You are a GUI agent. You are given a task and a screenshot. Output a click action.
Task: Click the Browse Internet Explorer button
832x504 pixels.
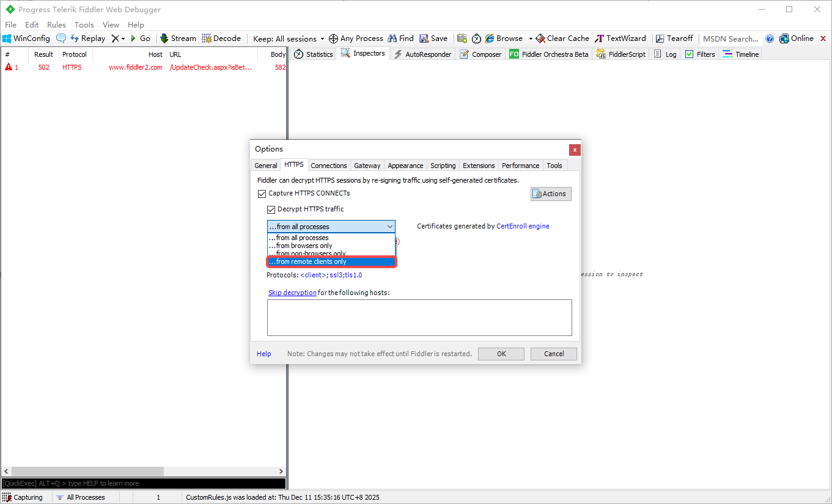(x=504, y=38)
